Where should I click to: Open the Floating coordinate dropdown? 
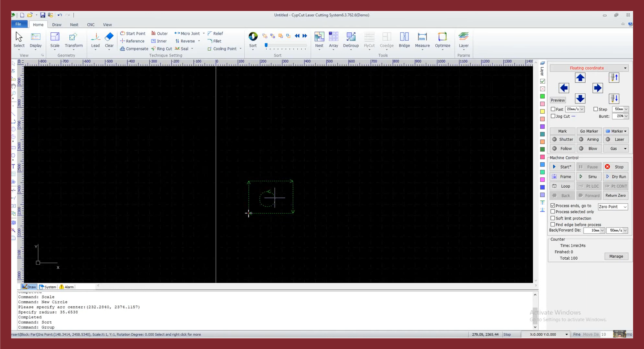pos(589,68)
